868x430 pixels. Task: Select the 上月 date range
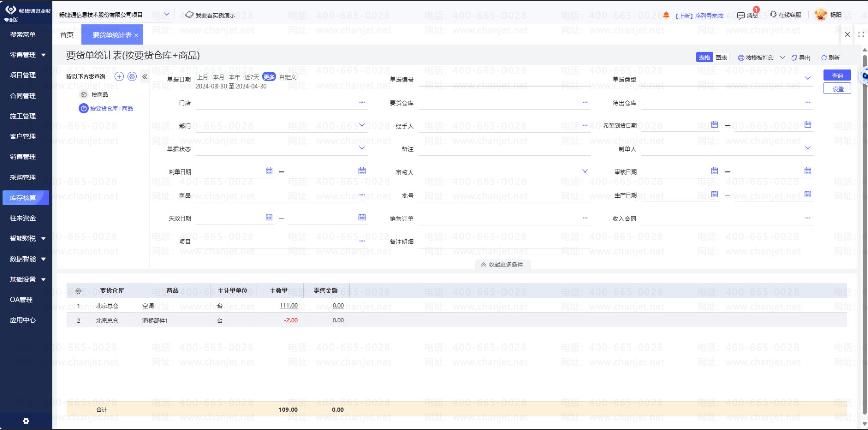click(202, 77)
